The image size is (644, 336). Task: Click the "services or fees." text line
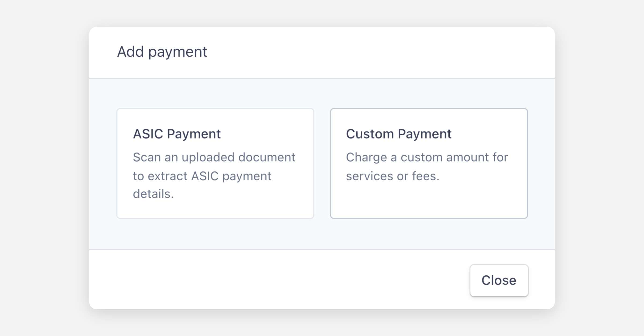(393, 176)
